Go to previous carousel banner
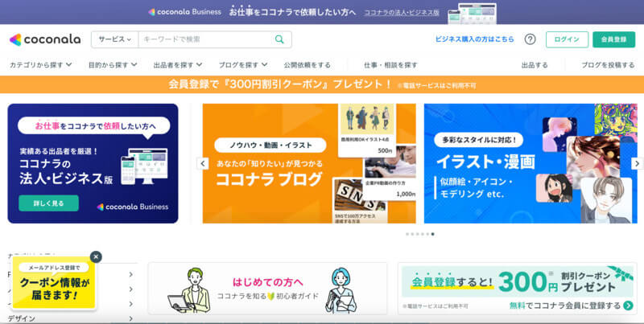 pyautogui.click(x=203, y=163)
